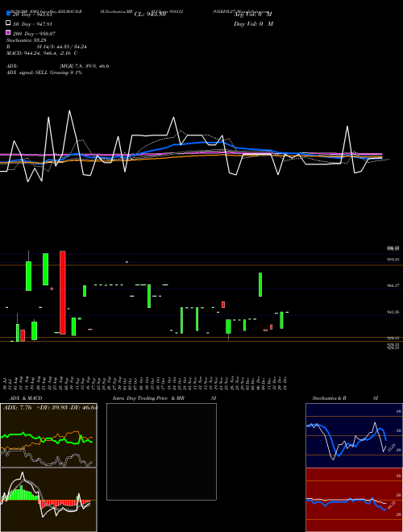Select the '50 Day - 947.91' legend text
This screenshot has height=532, width=403.
point(32,24)
